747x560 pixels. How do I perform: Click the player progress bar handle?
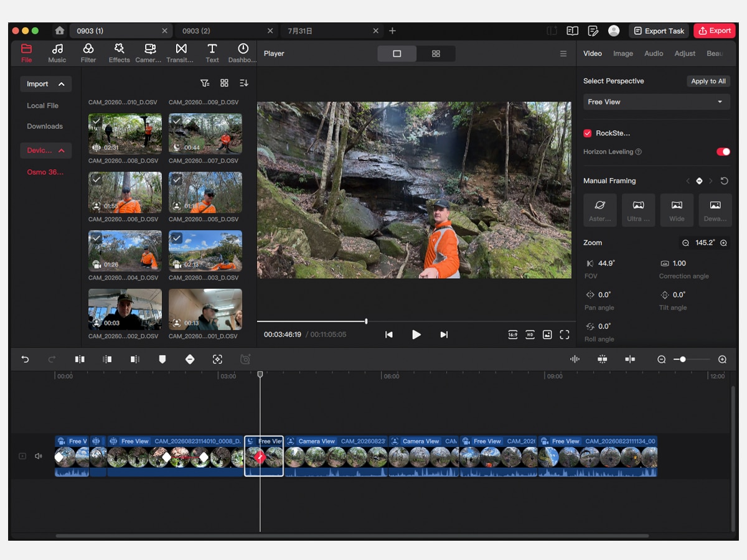coord(366,321)
